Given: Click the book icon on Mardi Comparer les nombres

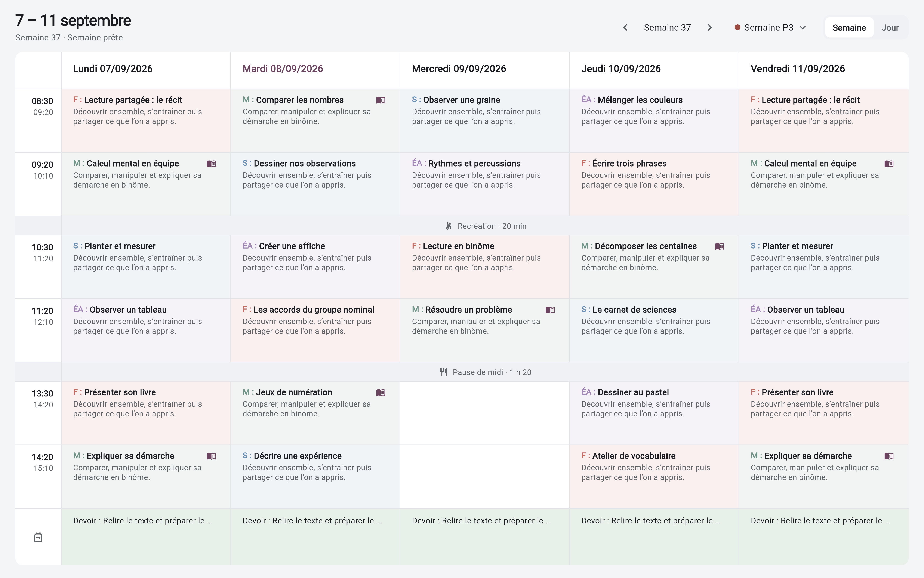Looking at the screenshot, I should tap(381, 100).
